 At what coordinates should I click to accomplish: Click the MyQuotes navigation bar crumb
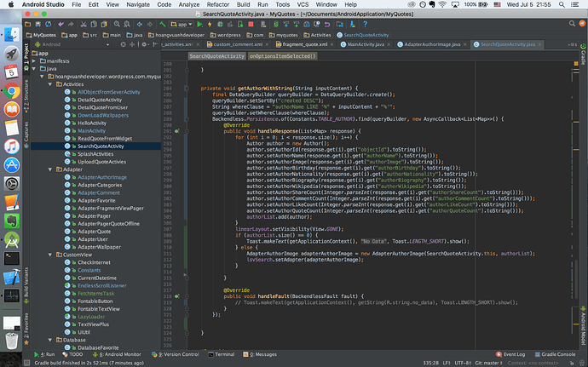click(x=41, y=35)
